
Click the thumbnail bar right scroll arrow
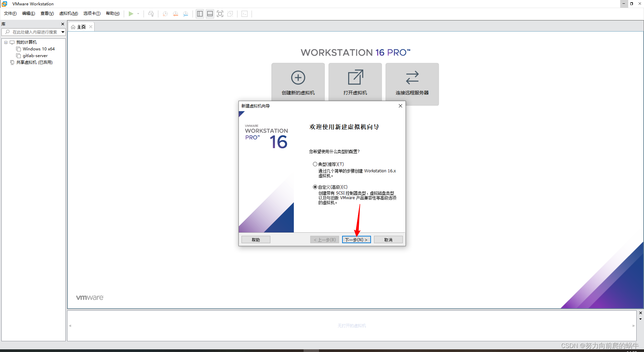click(x=634, y=325)
